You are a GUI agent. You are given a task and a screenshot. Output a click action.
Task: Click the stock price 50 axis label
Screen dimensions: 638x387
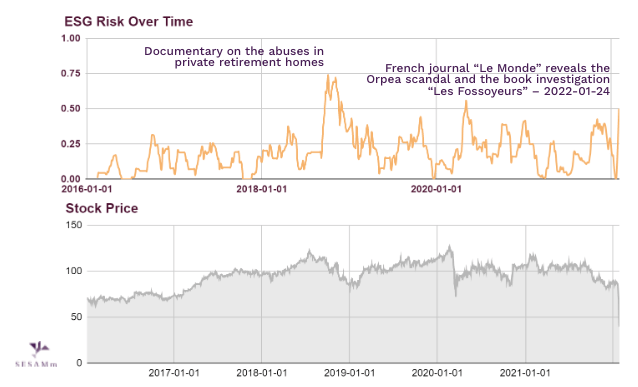[76, 317]
